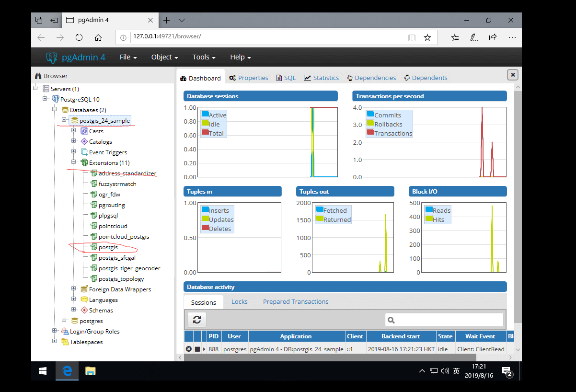Collapse the Extensions (11) tree node
This screenshot has height=392, width=576.
[74, 162]
